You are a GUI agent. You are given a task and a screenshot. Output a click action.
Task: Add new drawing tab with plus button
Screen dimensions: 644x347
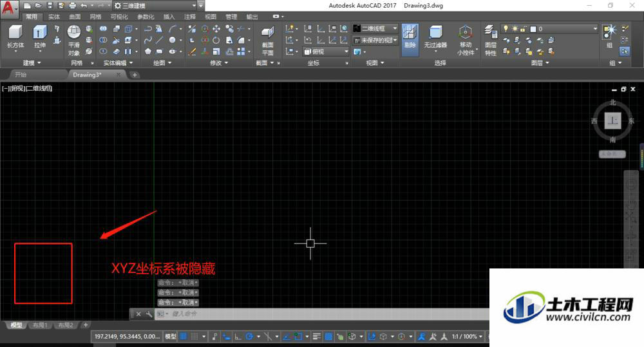[135, 75]
